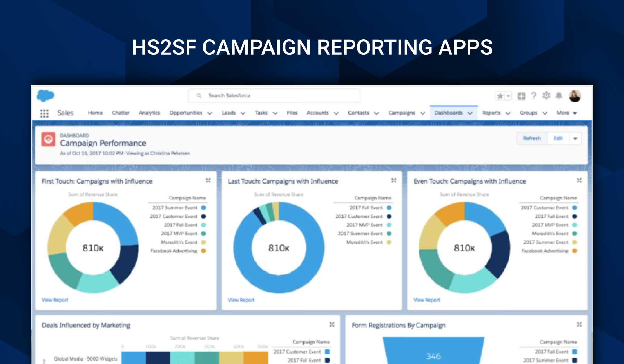This screenshot has height=364, width=624.
Task: Click the Salesforce cloud logo
Action: pyautogui.click(x=45, y=95)
